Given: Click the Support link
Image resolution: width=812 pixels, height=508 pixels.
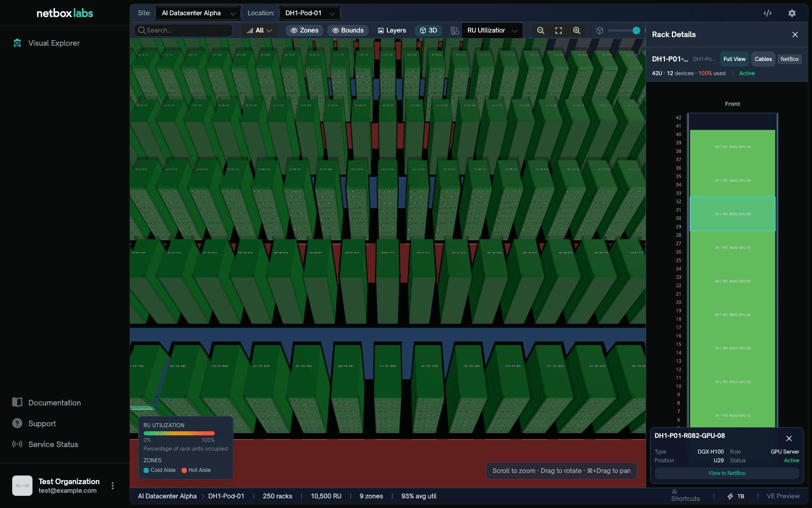Looking at the screenshot, I should (42, 424).
